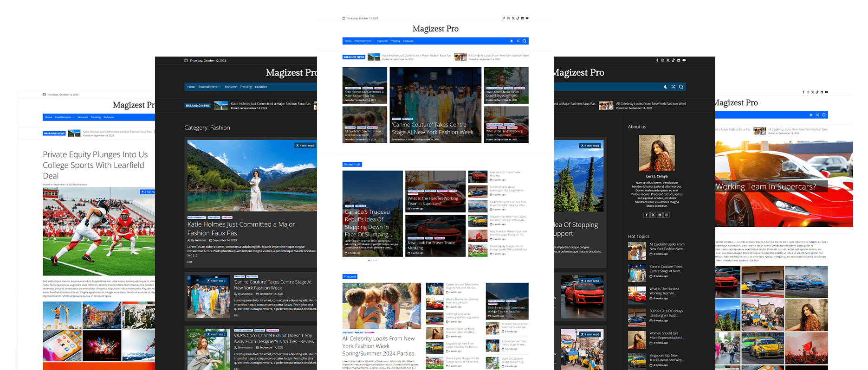Click Facebook icon under Lori J. Celaya bio
The image size is (868, 370).
[647, 215]
